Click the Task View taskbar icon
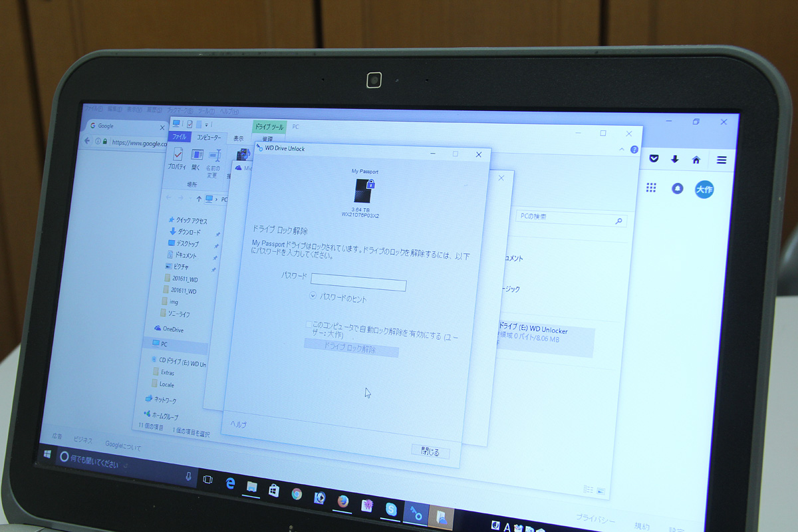The height and width of the screenshot is (532, 798). (x=207, y=479)
